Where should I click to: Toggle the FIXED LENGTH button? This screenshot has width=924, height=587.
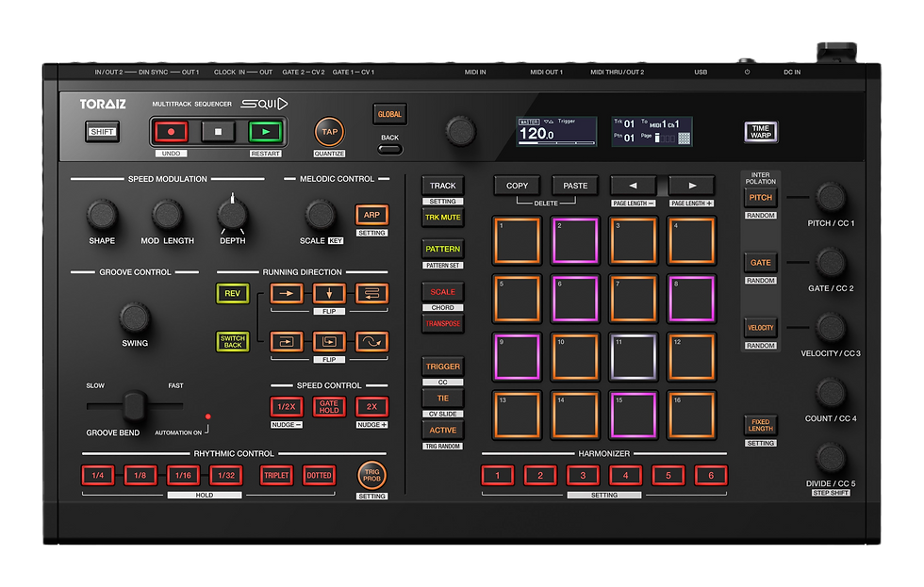pyautogui.click(x=760, y=425)
